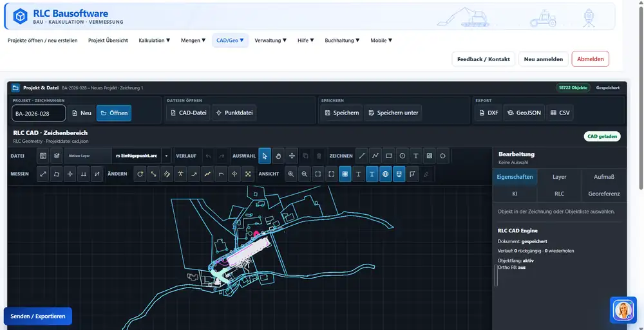Viewport: 644px width, 330px height.
Task: Choose the hatch fill tool
Action: [x=429, y=156]
